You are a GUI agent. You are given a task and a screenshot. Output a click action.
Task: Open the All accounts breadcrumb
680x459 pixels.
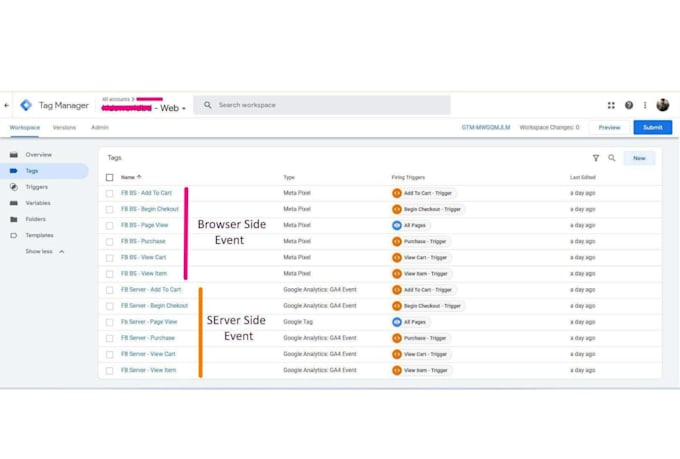coord(116,99)
